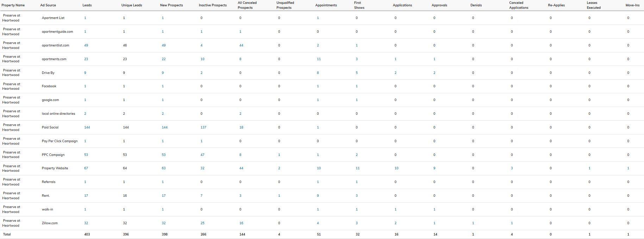Open apartments.com appointments count 11
Image resolution: width=644 pixels, height=239 pixels.
(319, 59)
